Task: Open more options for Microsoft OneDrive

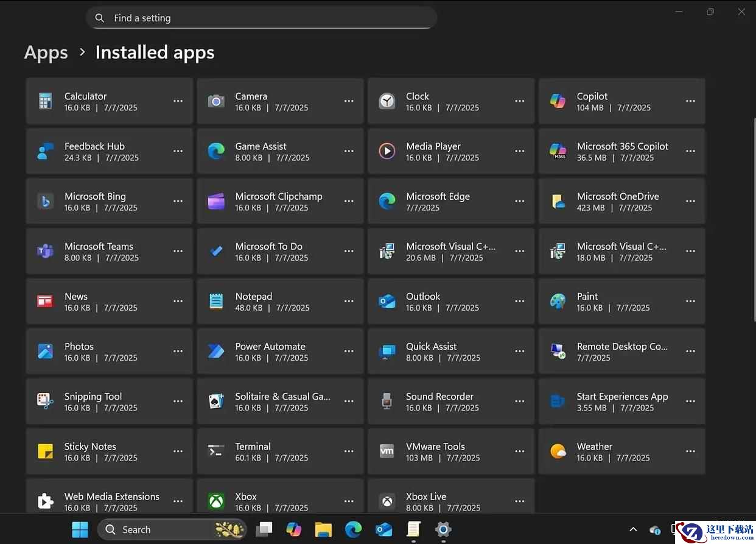Action: pos(690,201)
